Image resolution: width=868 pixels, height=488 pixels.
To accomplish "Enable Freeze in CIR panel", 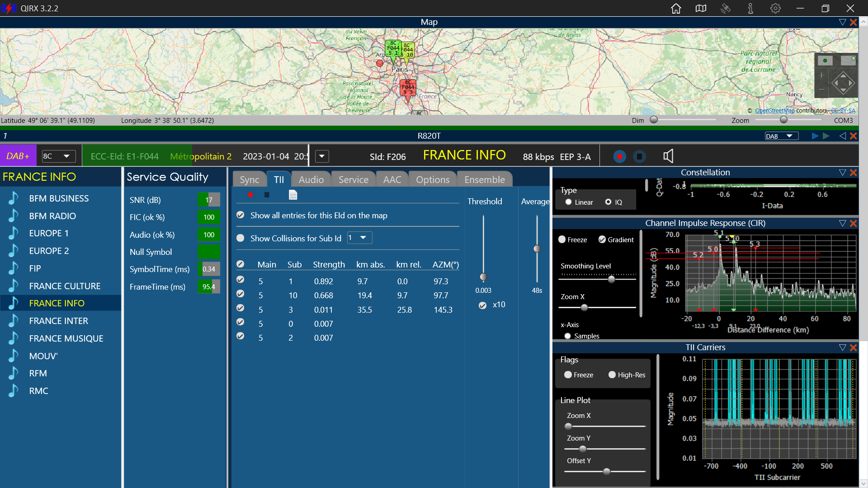I will click(x=562, y=239).
